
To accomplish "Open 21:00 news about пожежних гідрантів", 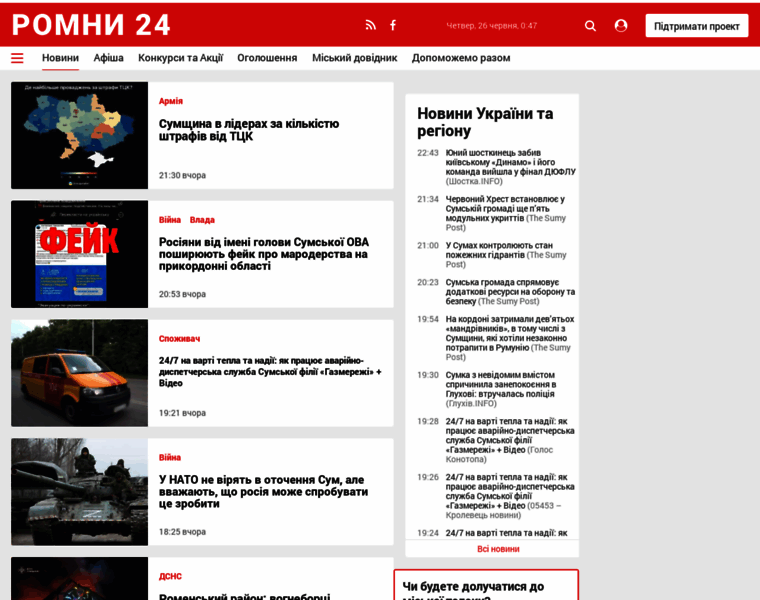I will [506, 255].
